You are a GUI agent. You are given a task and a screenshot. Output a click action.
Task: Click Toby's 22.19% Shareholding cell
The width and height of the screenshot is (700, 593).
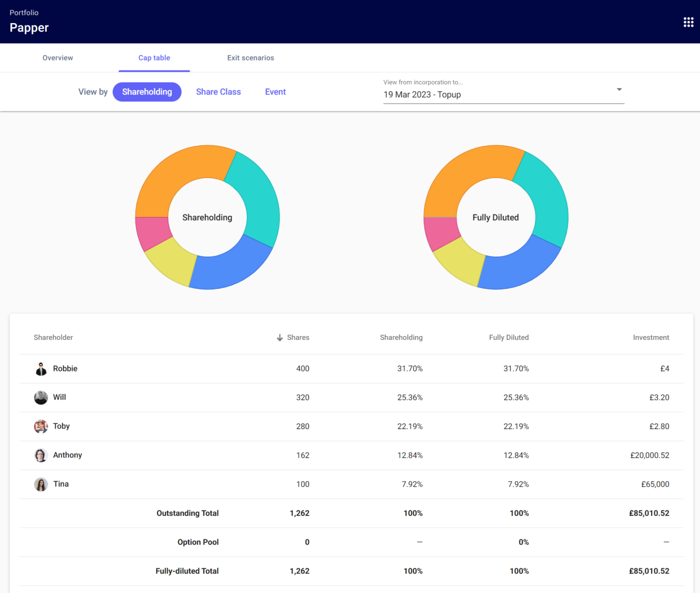tap(410, 426)
